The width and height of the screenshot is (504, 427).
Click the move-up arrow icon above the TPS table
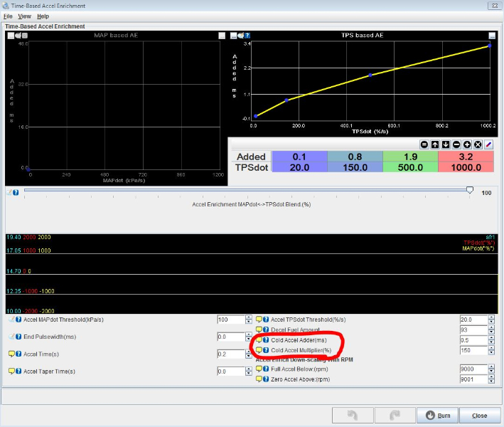tap(434, 144)
